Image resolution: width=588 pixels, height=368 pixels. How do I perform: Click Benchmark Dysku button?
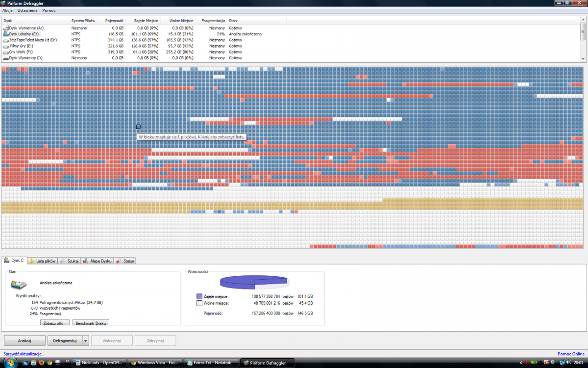point(91,323)
